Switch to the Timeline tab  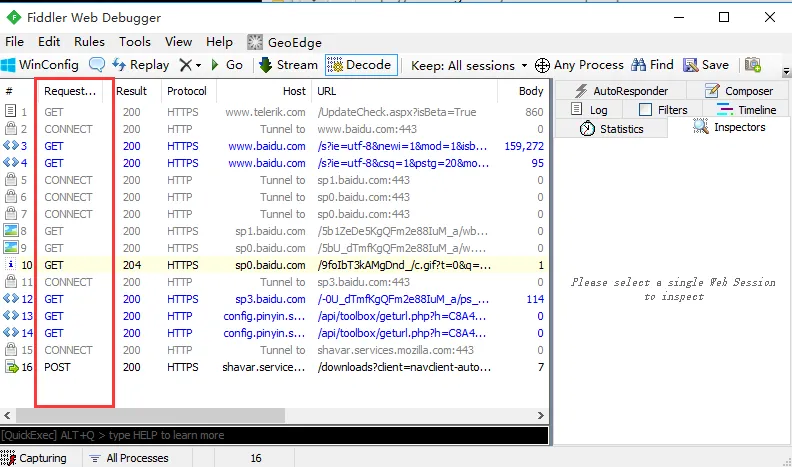pos(746,110)
